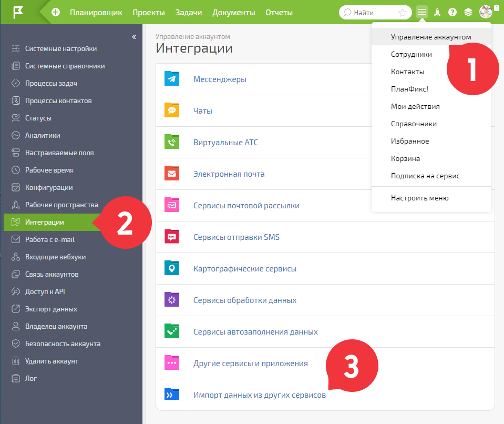Open Импорт данных из других сервисов
The width and height of the screenshot is (504, 424).
click(x=260, y=395)
